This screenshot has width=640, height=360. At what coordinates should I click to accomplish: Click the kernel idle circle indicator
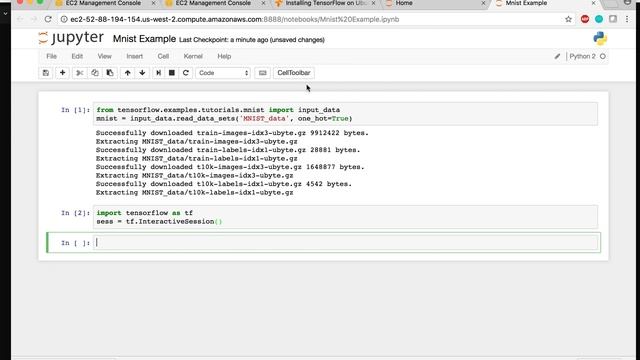[x=603, y=56]
